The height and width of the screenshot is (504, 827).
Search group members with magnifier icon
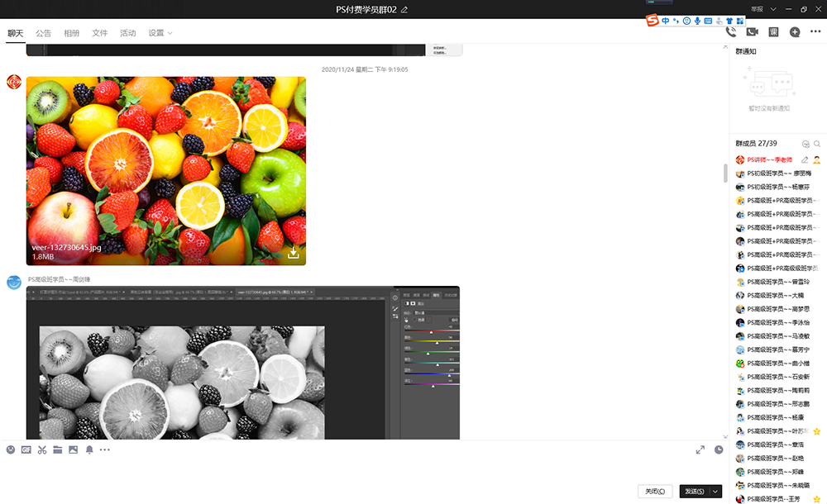pyautogui.click(x=817, y=144)
